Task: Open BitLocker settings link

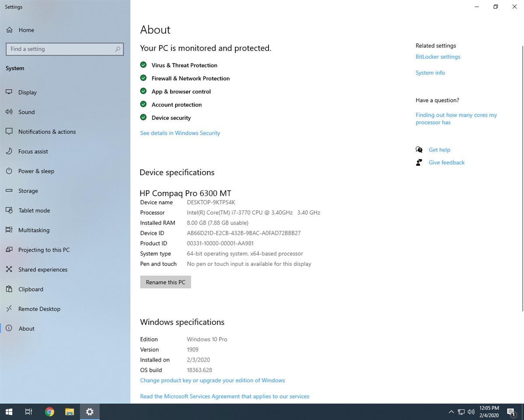Action: pos(438,56)
